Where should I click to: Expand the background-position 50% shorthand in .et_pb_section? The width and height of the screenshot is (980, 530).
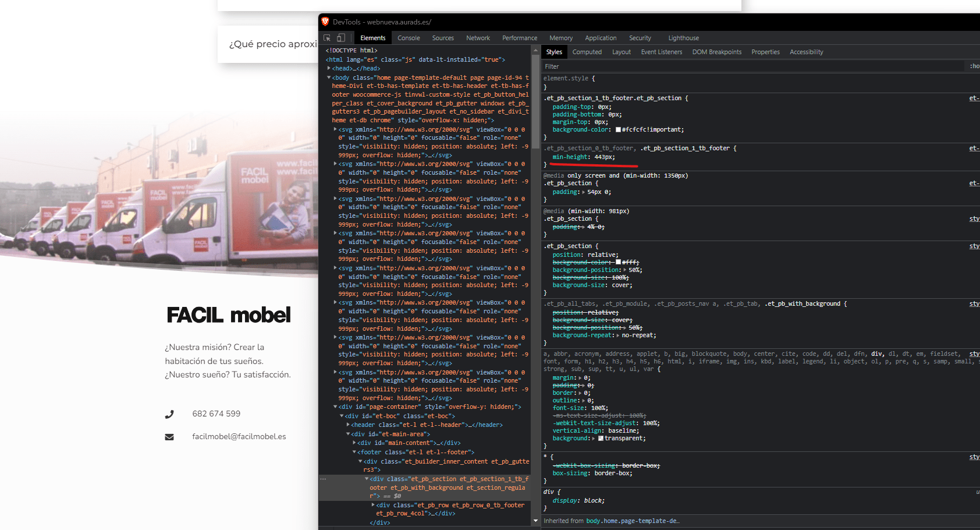click(625, 270)
